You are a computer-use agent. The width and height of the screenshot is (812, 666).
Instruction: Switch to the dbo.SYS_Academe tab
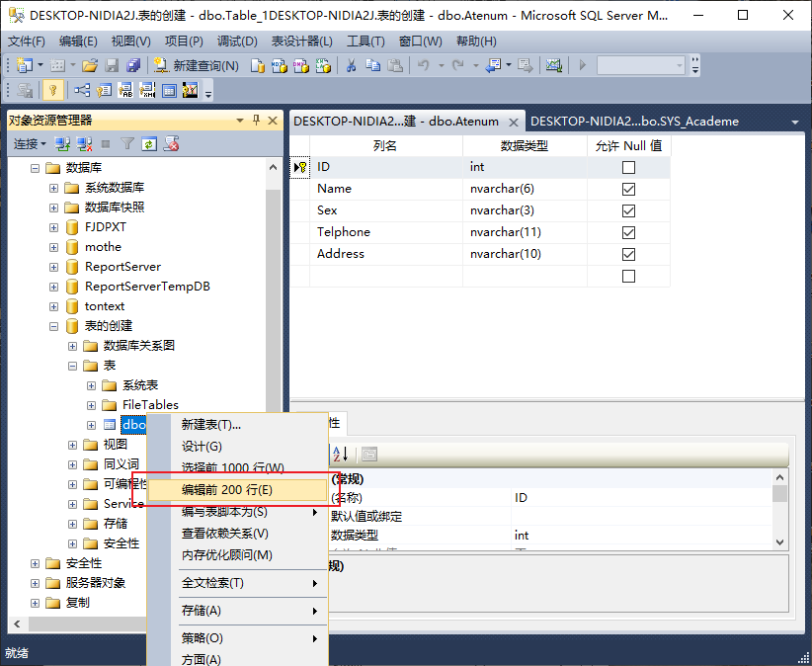click(634, 122)
